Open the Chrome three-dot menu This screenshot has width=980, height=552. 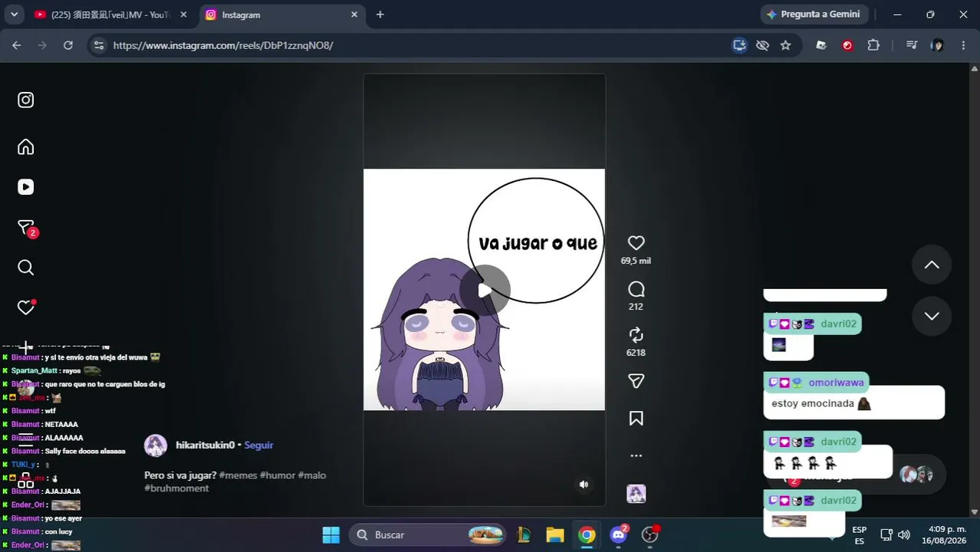click(963, 45)
